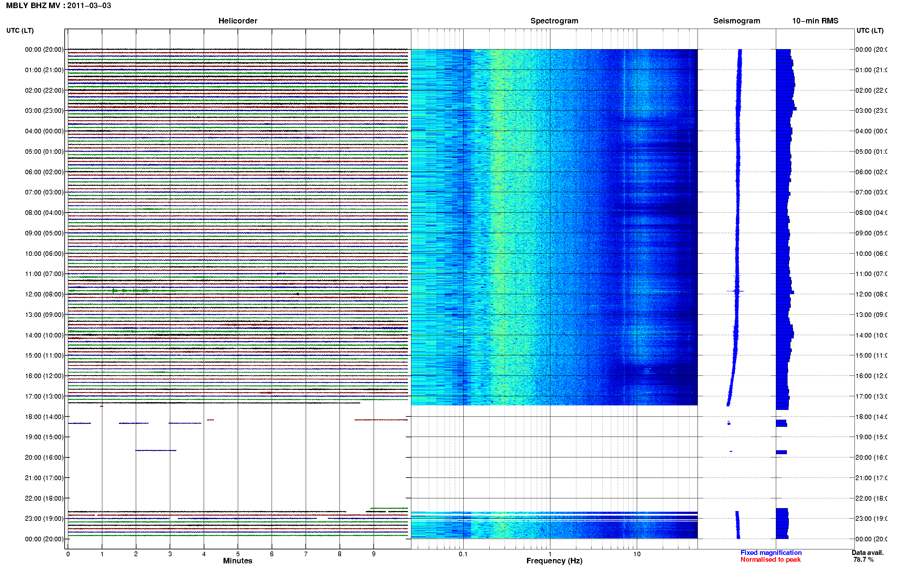Click the left time label 16:00 (12:00)

point(44,376)
